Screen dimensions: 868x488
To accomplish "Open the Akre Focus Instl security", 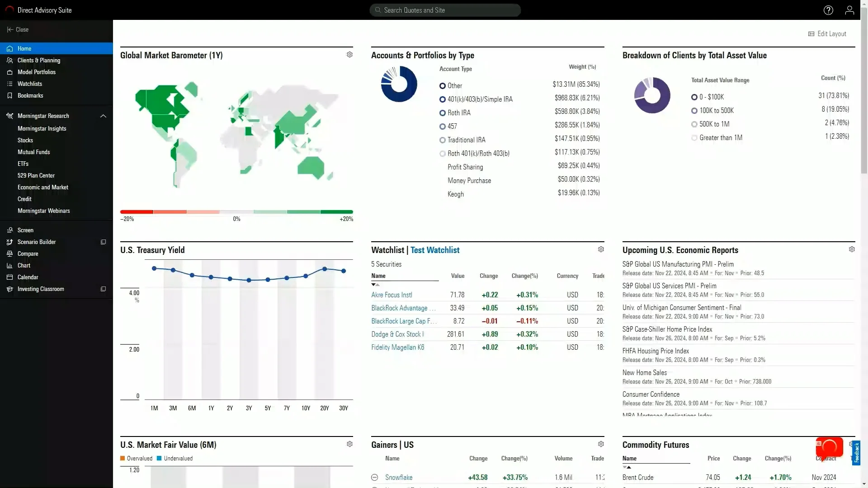I will click(392, 295).
